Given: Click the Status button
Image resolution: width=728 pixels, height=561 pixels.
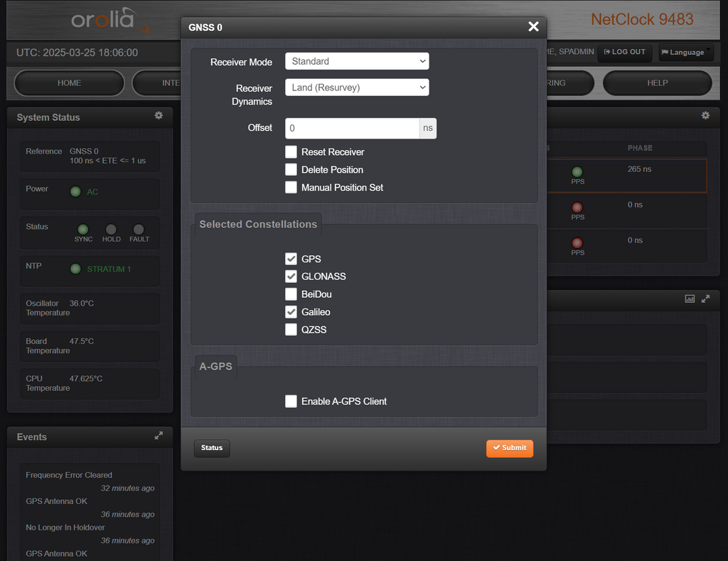Looking at the screenshot, I should pos(212,448).
